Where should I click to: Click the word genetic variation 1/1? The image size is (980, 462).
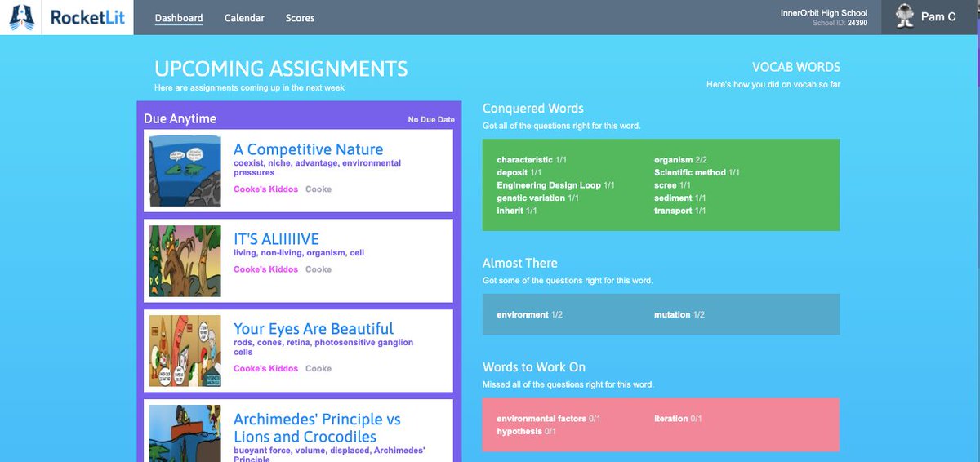point(537,198)
